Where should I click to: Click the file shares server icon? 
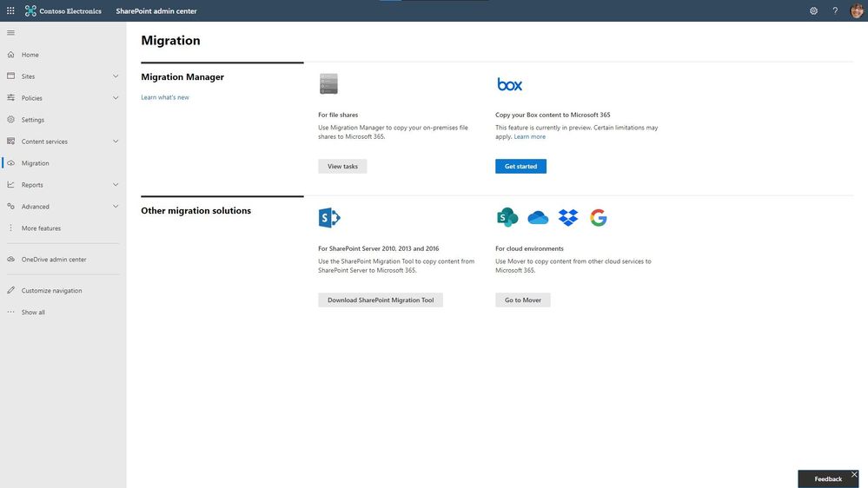[x=328, y=83]
